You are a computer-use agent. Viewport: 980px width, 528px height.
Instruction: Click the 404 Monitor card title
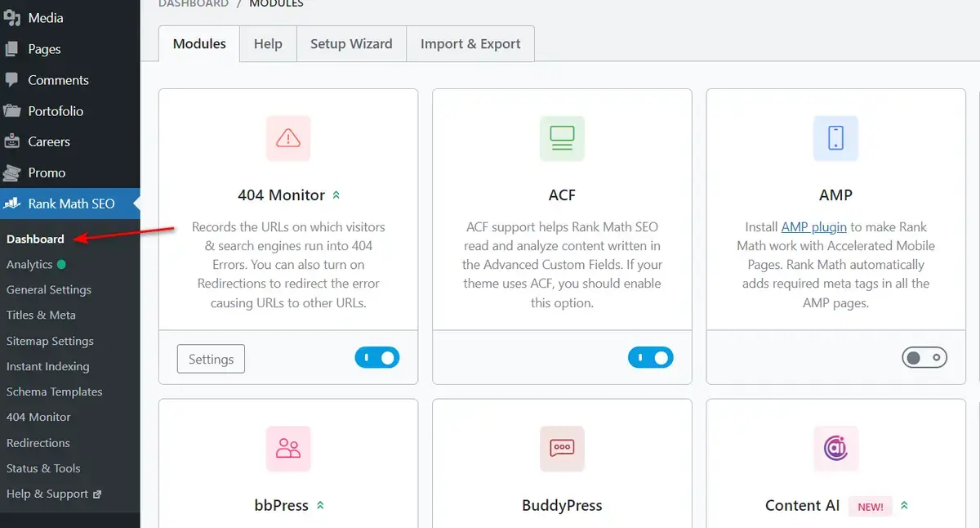click(x=281, y=195)
